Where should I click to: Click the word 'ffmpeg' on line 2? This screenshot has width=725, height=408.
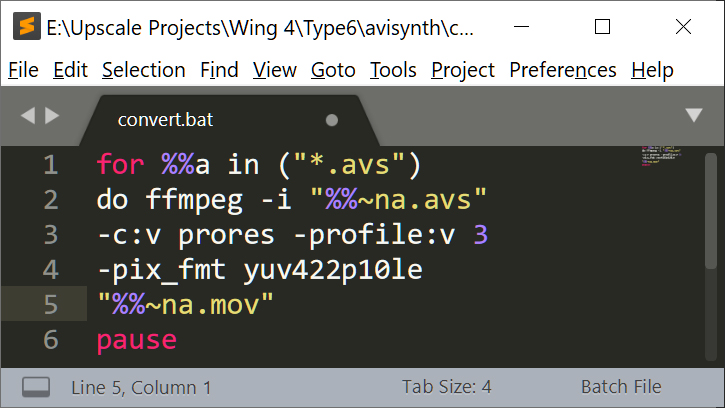(194, 200)
